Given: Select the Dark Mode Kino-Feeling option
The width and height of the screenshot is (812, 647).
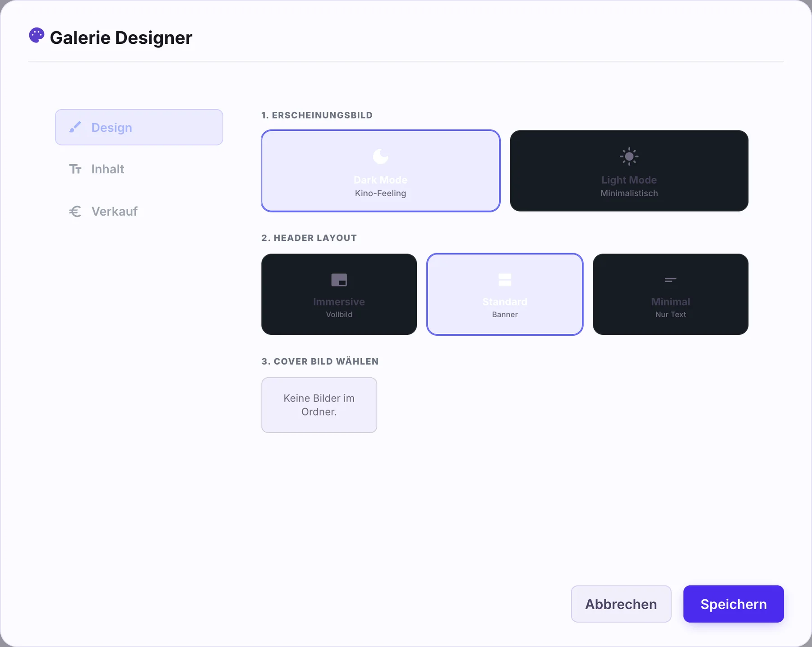Looking at the screenshot, I should [381, 171].
